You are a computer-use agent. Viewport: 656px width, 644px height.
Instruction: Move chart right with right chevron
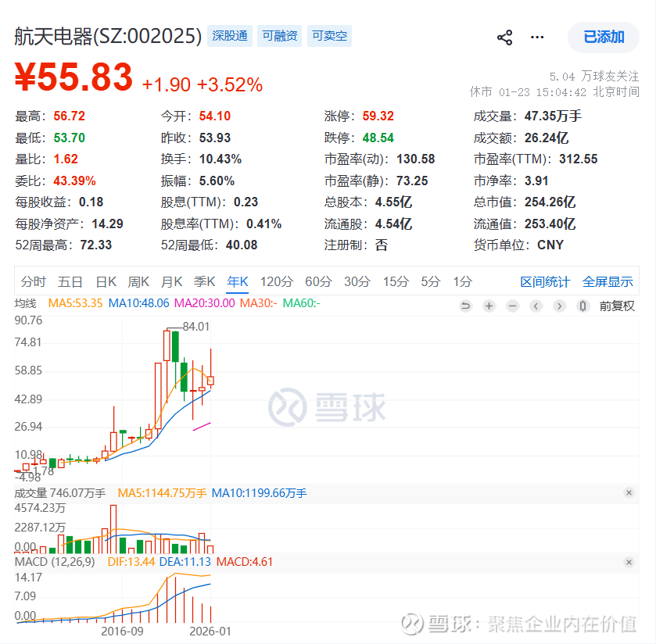tap(559, 306)
